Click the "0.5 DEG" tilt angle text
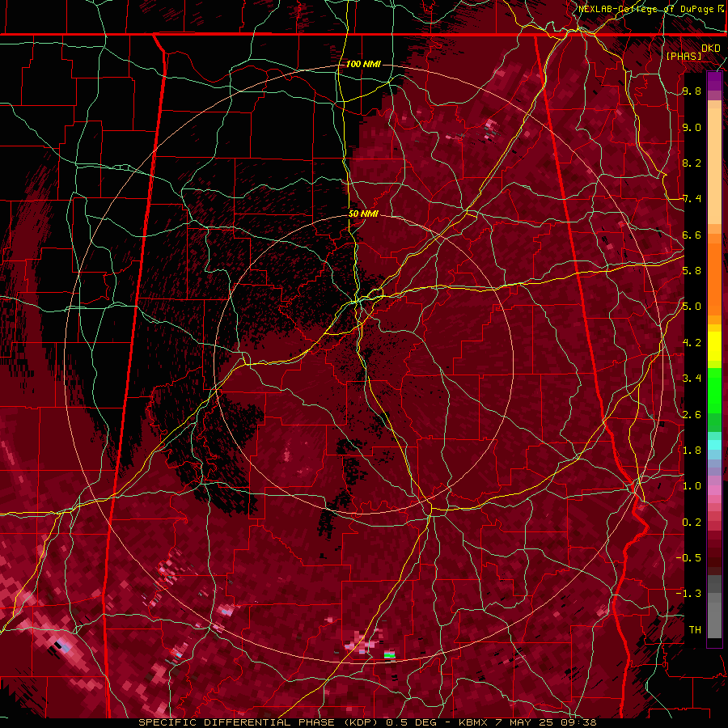The height and width of the screenshot is (728, 728). [412, 722]
